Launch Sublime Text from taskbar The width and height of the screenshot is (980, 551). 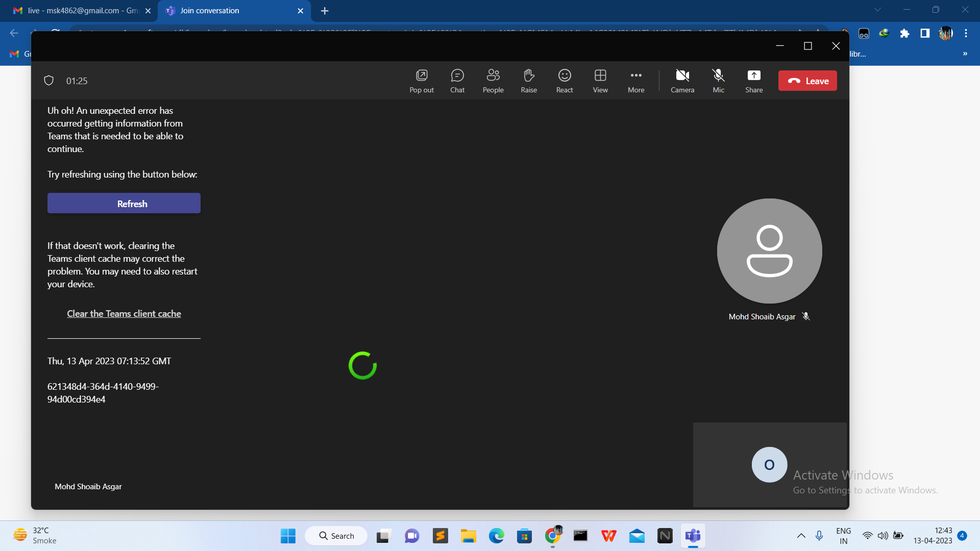pyautogui.click(x=440, y=536)
